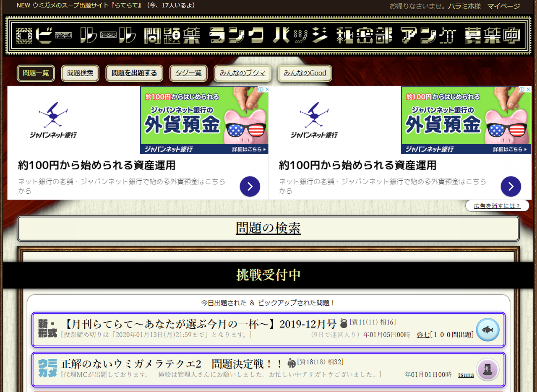Image resolution: width=537 pixels, height=392 pixels.
Task: Click the icon after 問題決定戦！！ title
Action: pyautogui.click(x=292, y=363)
